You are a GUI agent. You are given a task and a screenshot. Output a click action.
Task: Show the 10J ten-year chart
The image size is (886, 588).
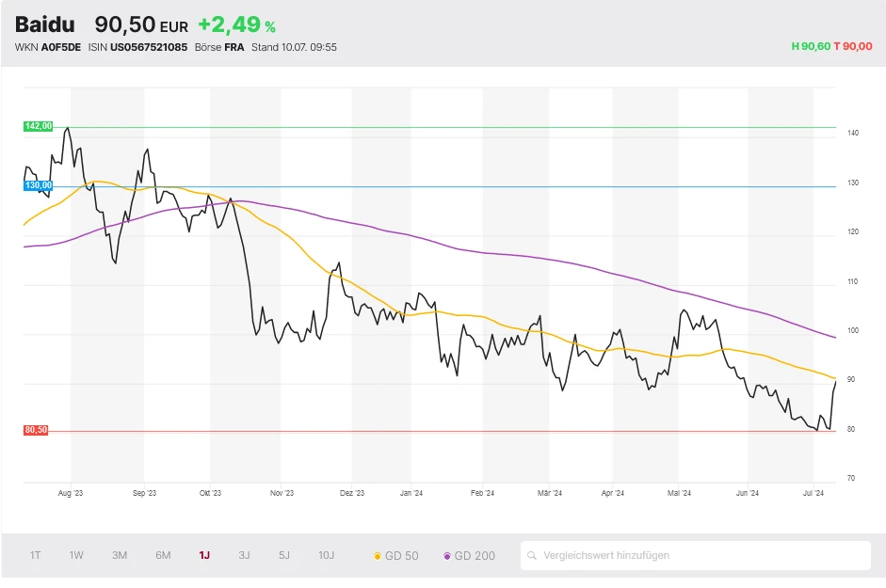[x=326, y=556]
